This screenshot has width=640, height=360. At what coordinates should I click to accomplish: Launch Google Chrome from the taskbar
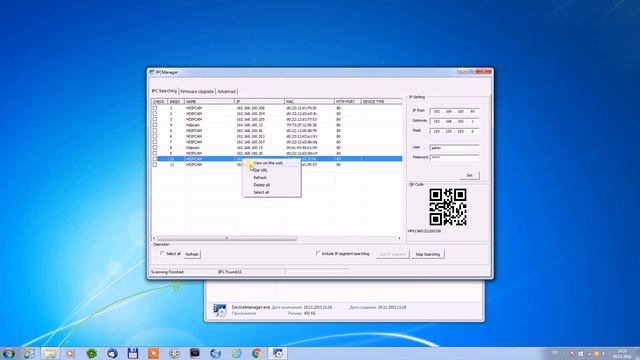pos(257,353)
